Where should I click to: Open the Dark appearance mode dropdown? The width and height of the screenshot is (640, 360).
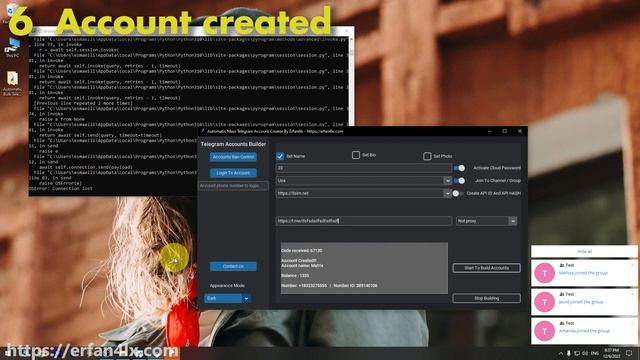click(x=246, y=298)
